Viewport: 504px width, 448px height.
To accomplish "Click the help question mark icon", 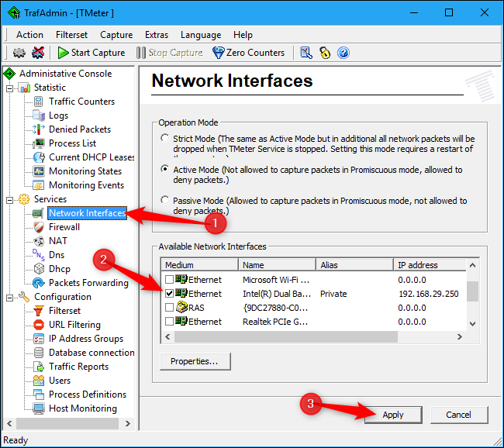I will pos(343,53).
